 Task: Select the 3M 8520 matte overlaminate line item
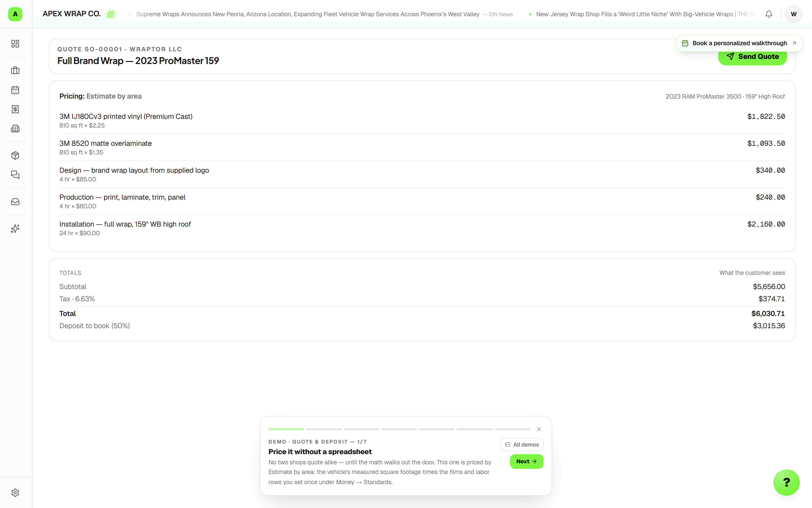422,147
